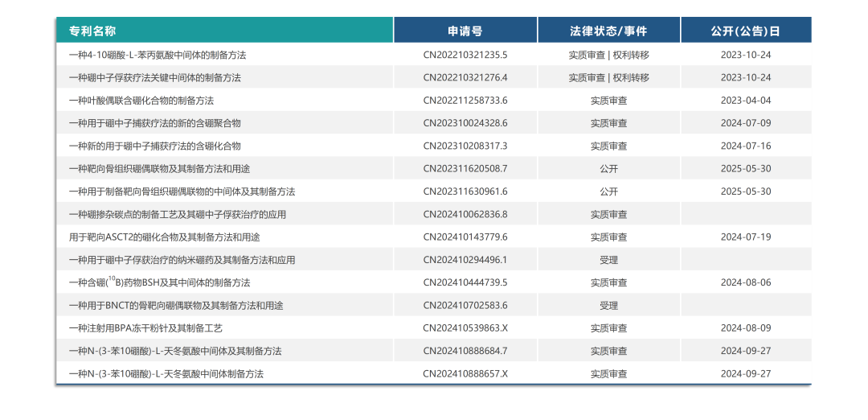Click application number CN202210321235.5

point(465,55)
